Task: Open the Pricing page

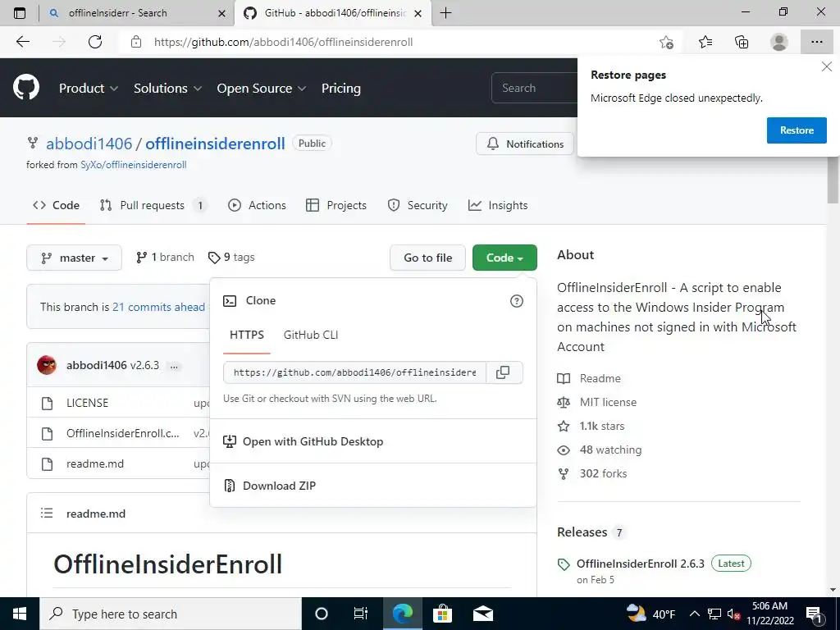Action: point(340,89)
